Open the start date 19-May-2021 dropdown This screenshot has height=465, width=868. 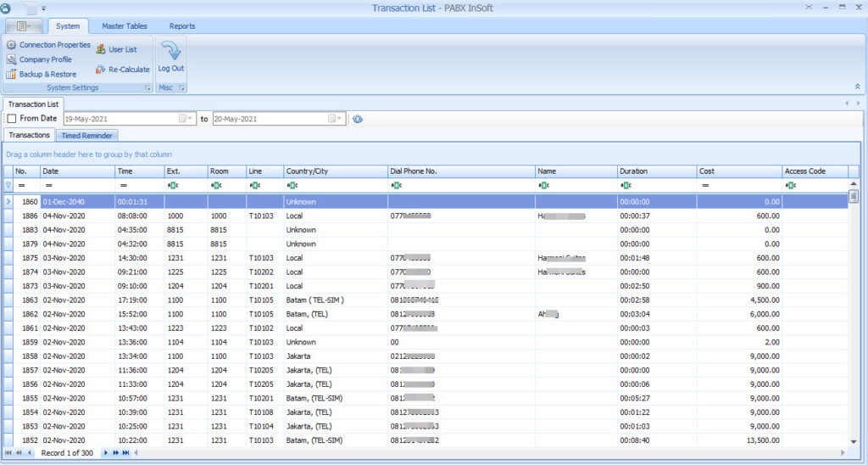(x=191, y=119)
